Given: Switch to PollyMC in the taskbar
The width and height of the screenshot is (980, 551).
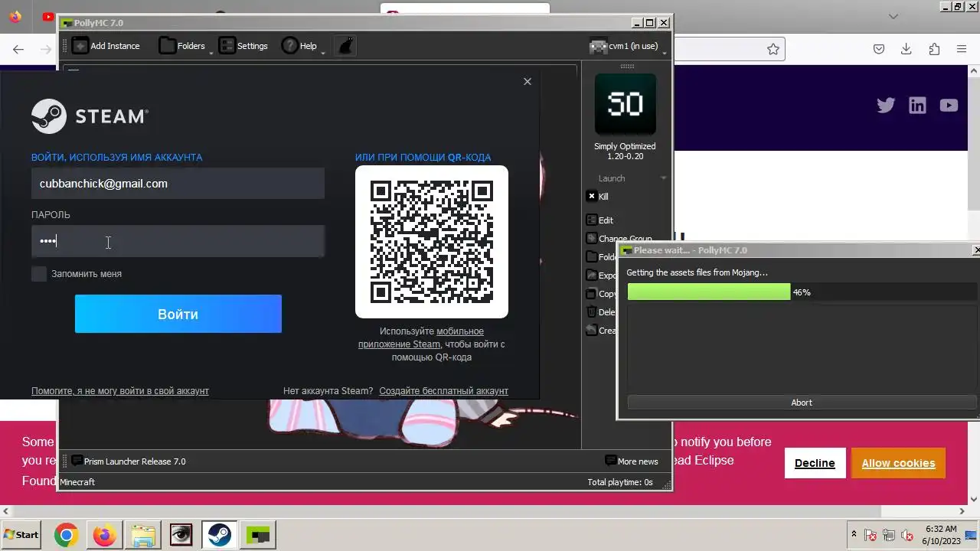Looking at the screenshot, I should coord(258,535).
